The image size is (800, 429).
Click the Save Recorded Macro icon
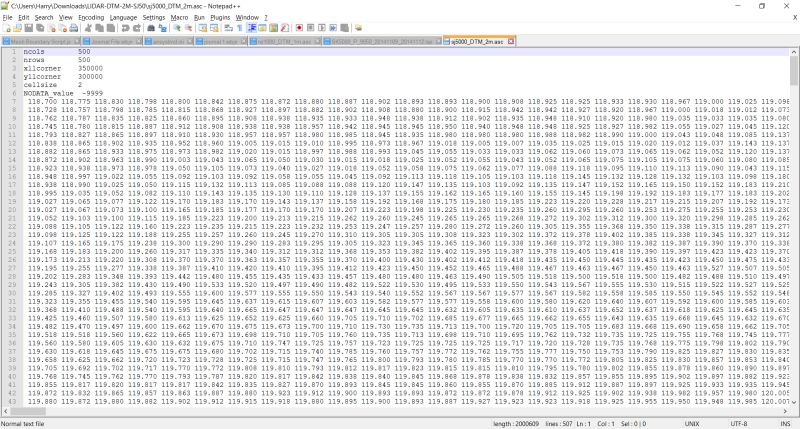[344, 28]
